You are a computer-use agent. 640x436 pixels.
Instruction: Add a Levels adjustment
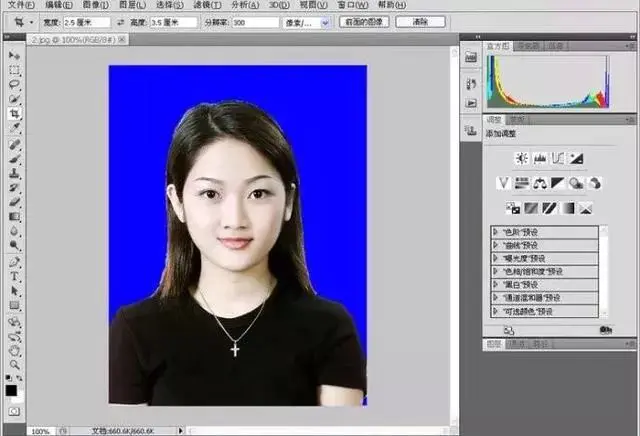click(540, 158)
